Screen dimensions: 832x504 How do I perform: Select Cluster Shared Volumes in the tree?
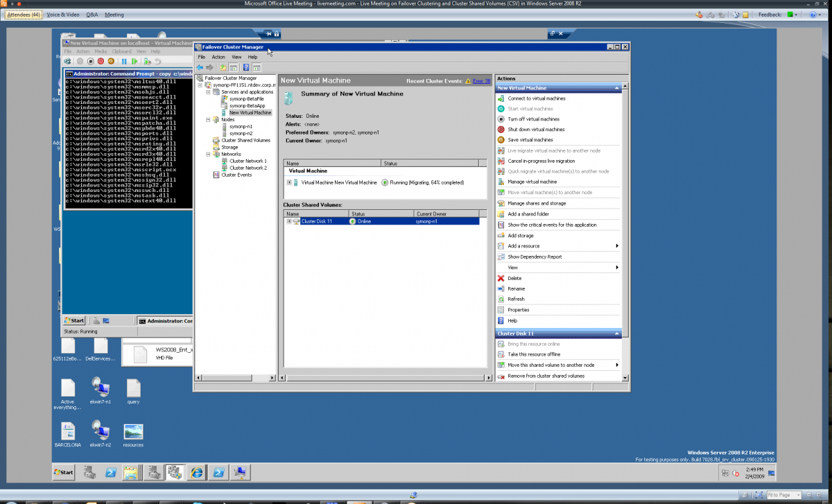pyautogui.click(x=245, y=140)
